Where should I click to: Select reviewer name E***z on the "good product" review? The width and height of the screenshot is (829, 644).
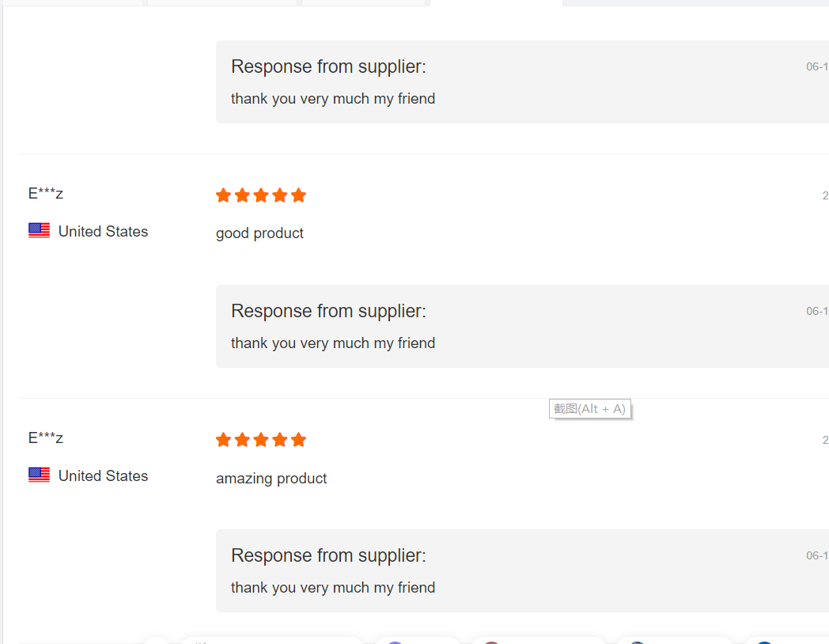click(46, 193)
